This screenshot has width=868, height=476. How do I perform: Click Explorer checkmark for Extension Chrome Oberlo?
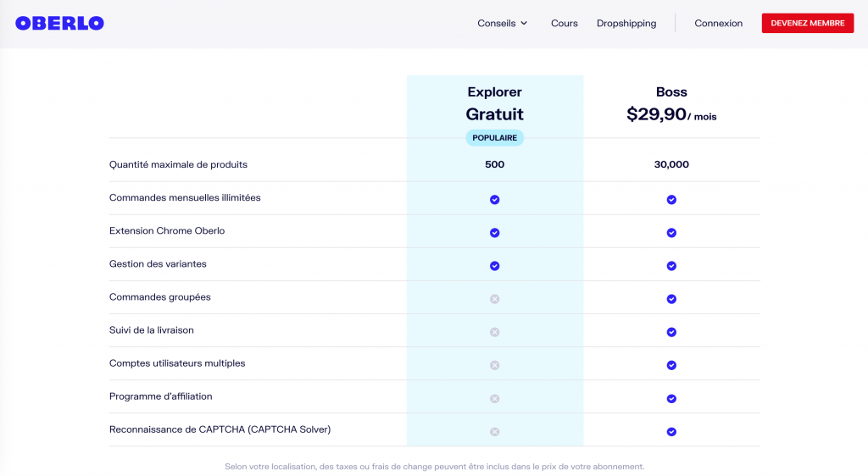[495, 233]
